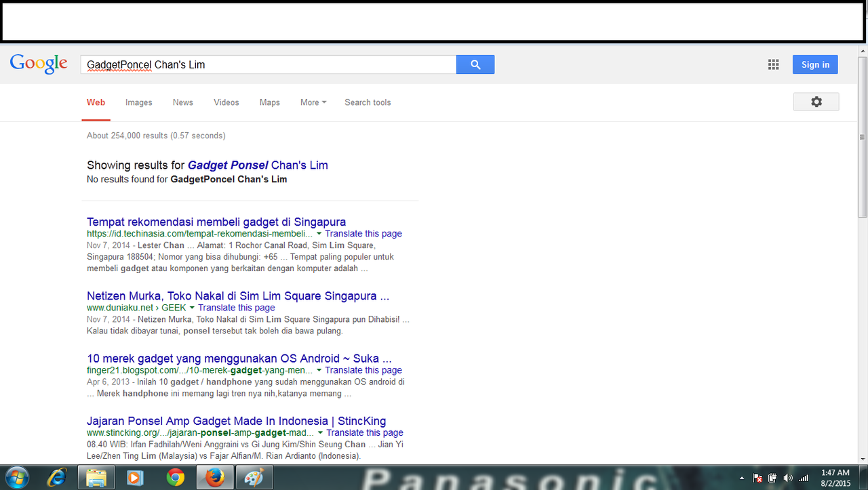Translate the duniaku.net result page
The width and height of the screenshot is (868, 490).
tap(237, 308)
